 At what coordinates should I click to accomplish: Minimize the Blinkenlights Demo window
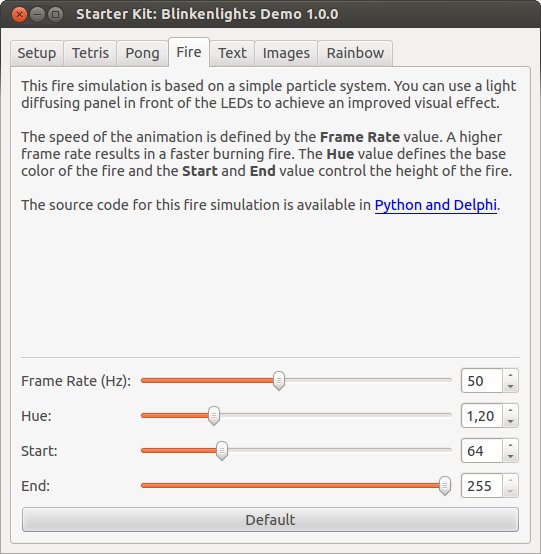pyautogui.click(x=37, y=14)
